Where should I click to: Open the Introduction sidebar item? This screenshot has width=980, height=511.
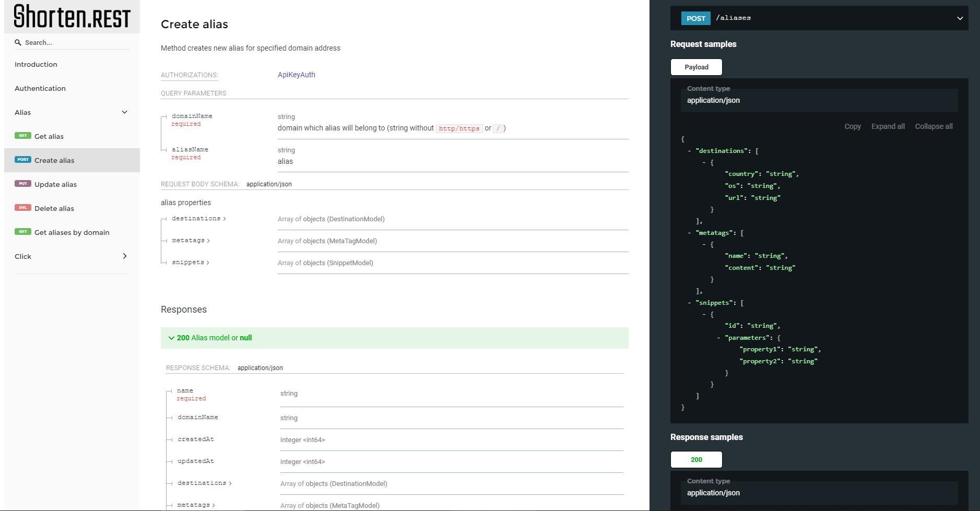coord(36,64)
